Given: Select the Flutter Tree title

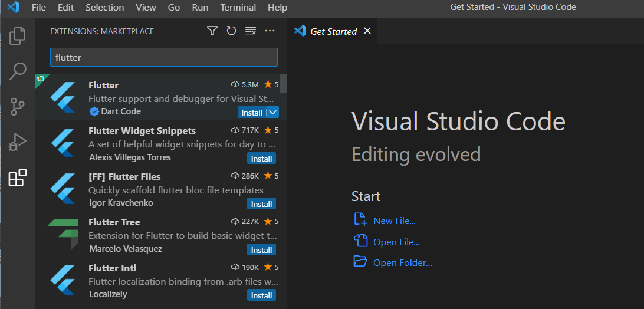Looking at the screenshot, I should [x=114, y=222].
